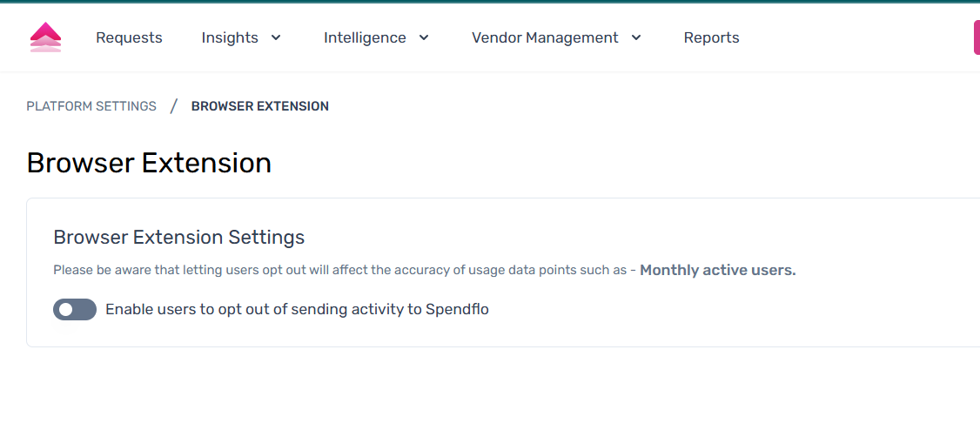Open the Requests page
980x437 pixels.
click(129, 37)
